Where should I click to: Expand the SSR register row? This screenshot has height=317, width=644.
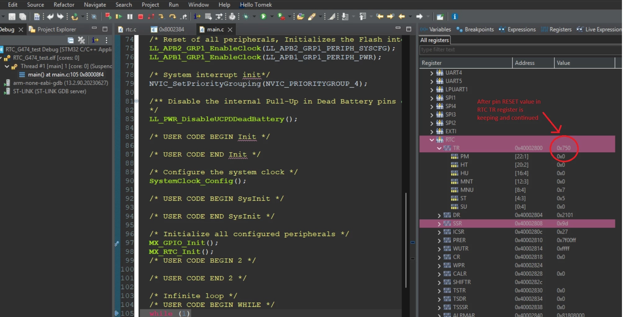click(439, 223)
